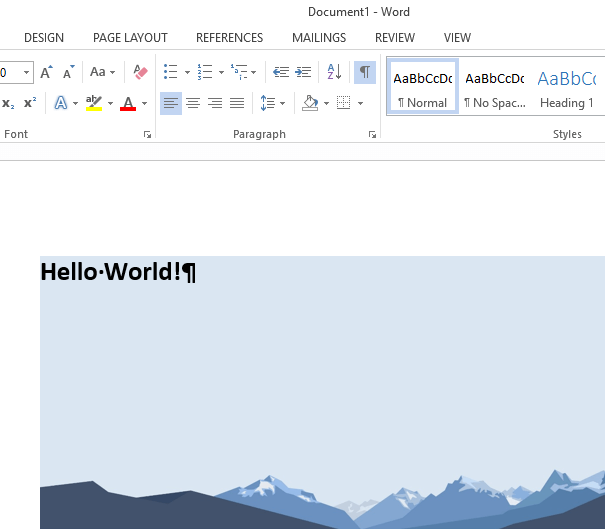Apply the Heading 1 style
This screenshot has height=529, width=605.
click(x=566, y=87)
